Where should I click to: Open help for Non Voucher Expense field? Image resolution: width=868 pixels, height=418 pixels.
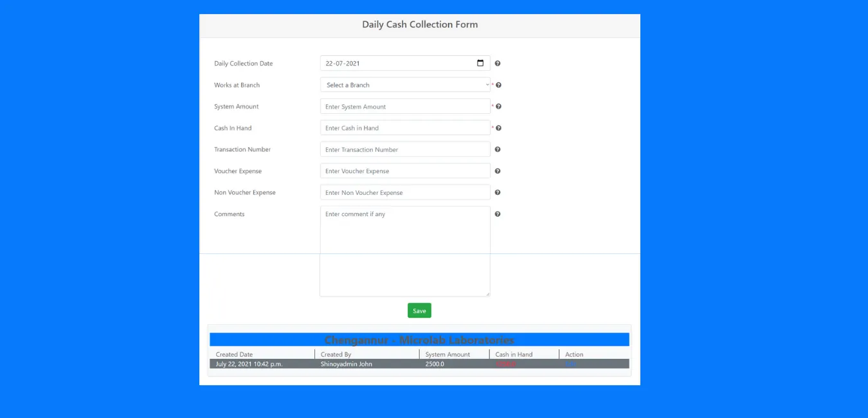click(498, 192)
